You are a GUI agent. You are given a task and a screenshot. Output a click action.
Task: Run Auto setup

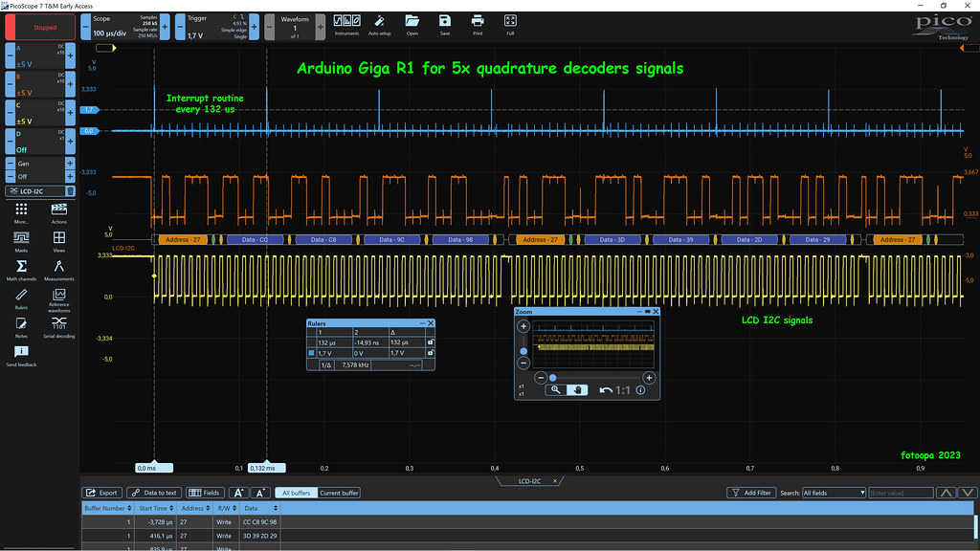[x=379, y=25]
